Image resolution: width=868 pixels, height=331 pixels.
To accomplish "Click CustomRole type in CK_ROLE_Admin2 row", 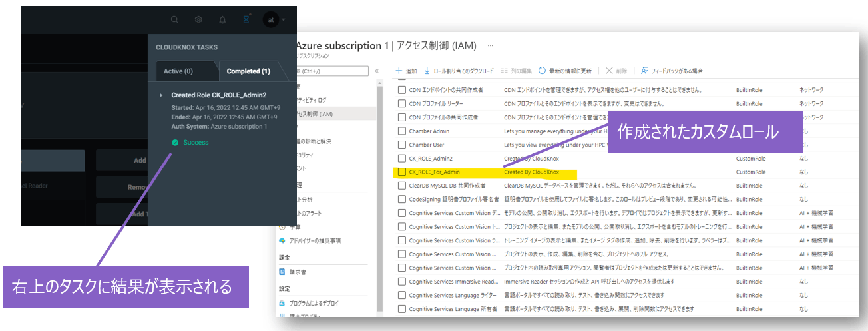I will 751,159.
